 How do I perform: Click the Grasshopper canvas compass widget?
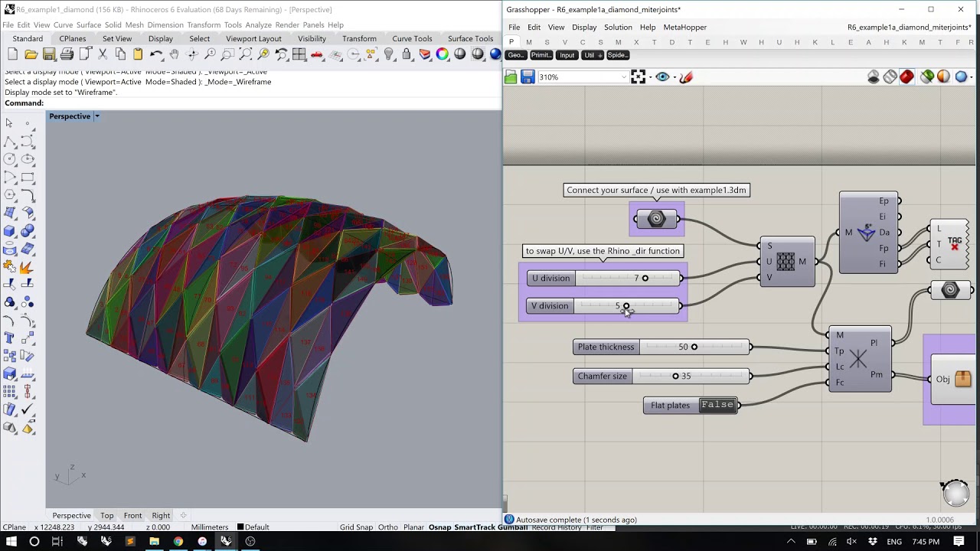tap(955, 493)
